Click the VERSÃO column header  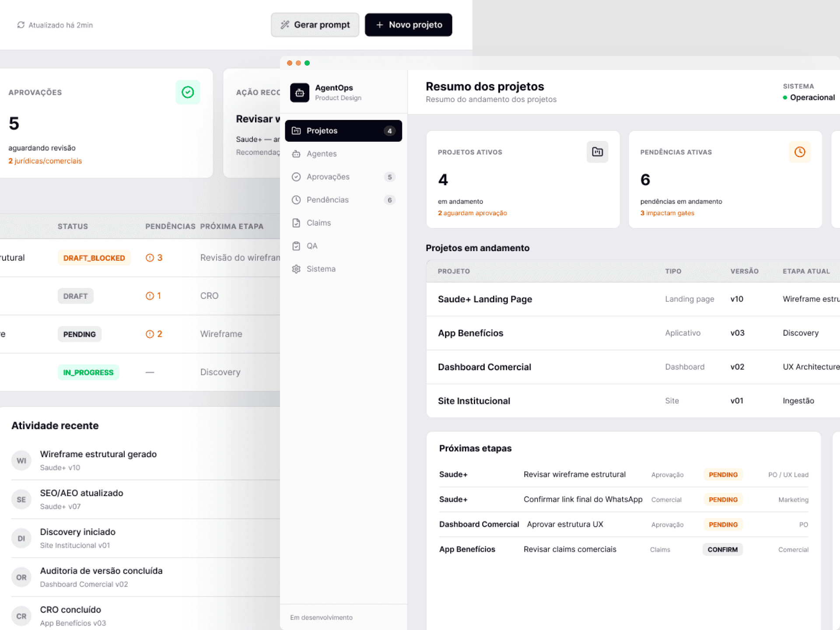[x=744, y=271]
